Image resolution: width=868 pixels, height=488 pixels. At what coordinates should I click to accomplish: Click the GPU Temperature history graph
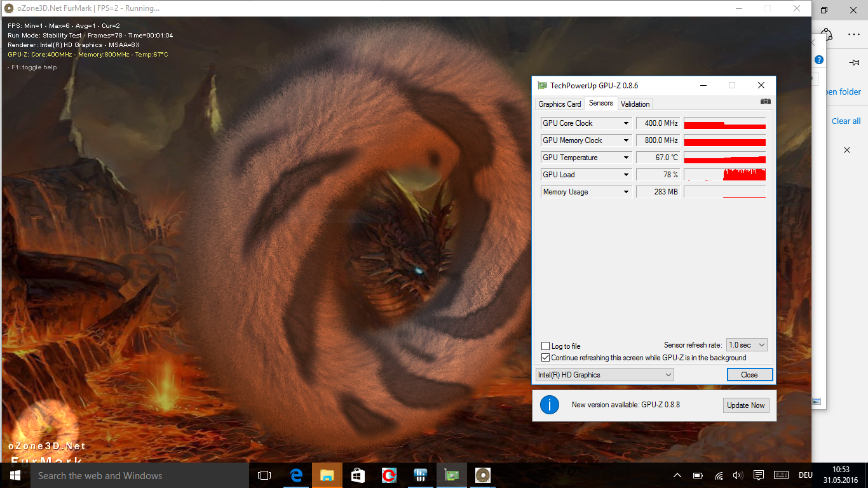(x=725, y=158)
